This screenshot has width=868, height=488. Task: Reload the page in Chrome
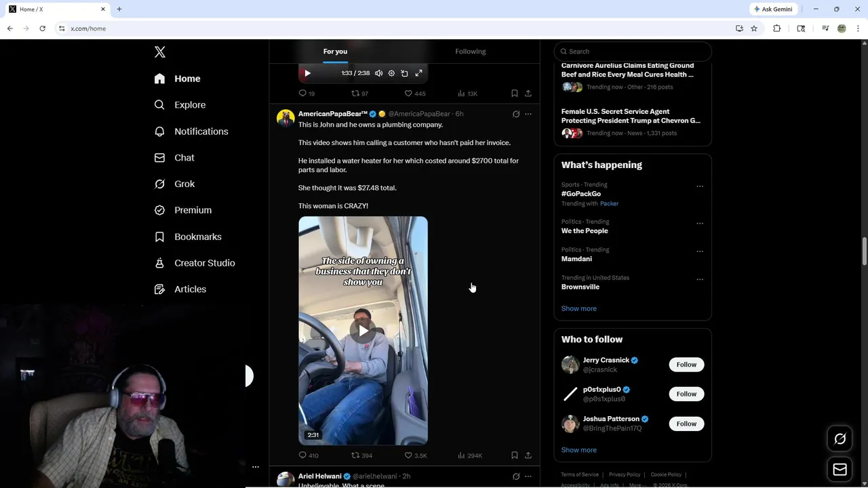point(42,28)
